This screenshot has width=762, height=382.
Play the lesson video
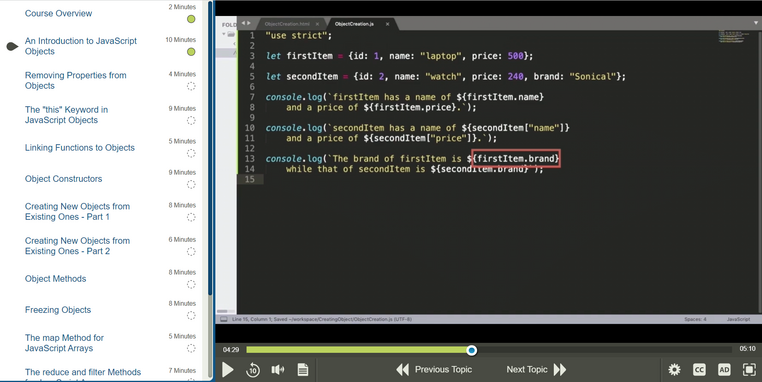coord(227,370)
